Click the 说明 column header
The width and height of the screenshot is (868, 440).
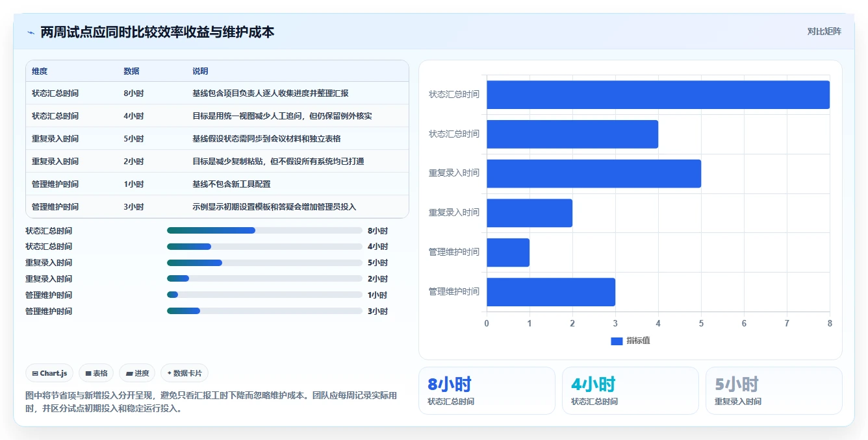(200, 71)
